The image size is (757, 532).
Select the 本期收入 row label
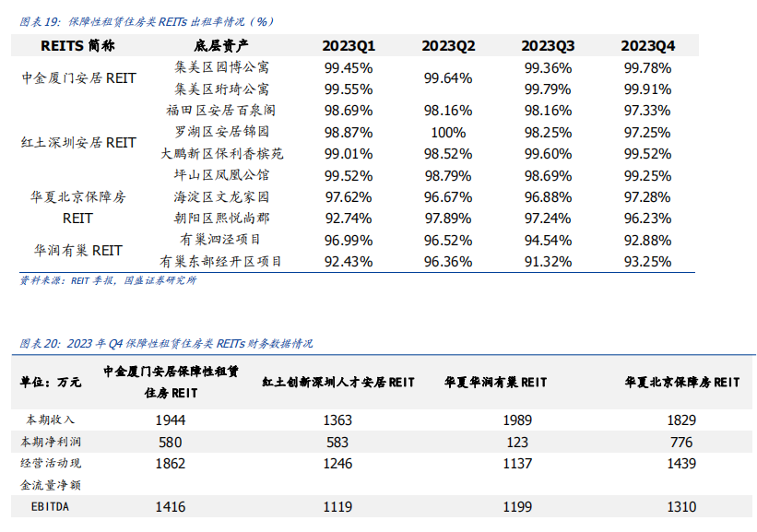(x=50, y=420)
